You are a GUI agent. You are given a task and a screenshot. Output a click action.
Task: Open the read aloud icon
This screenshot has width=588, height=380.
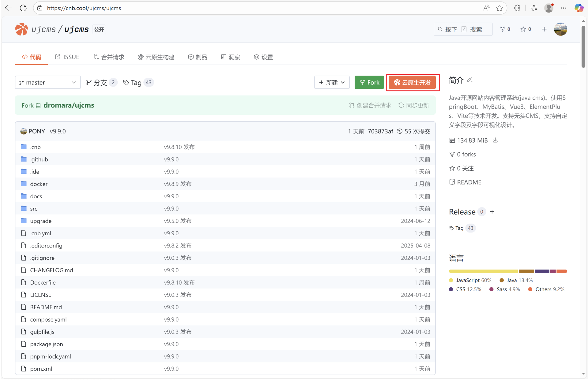pos(486,8)
